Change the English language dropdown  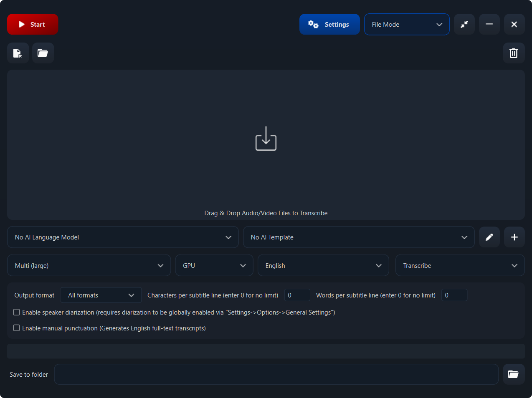[323, 265]
